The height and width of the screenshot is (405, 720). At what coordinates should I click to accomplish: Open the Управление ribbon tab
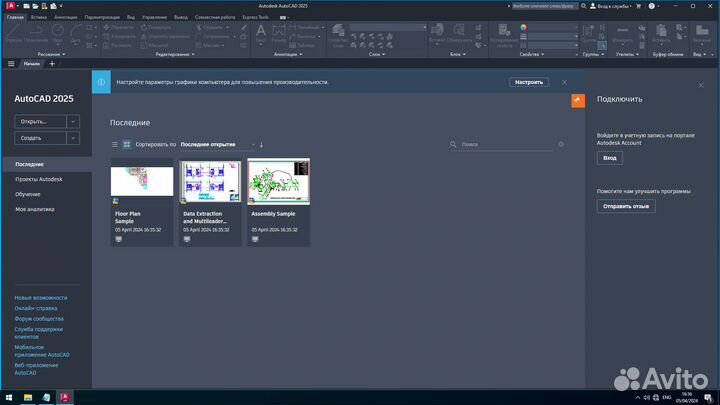(x=154, y=17)
